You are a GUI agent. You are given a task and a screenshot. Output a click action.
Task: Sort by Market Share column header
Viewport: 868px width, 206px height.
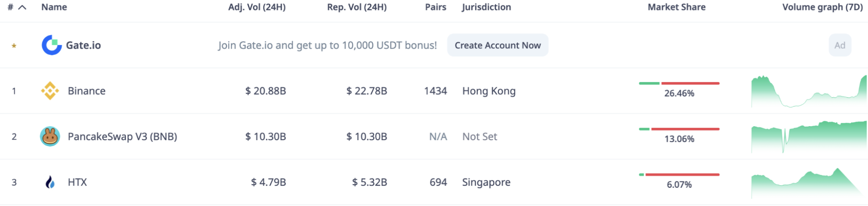click(x=677, y=7)
